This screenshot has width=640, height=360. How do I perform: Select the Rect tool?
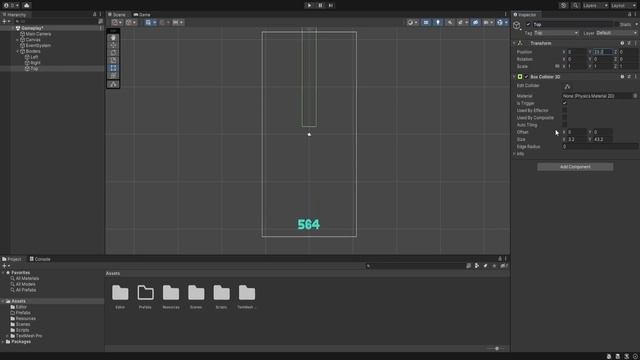[113, 68]
